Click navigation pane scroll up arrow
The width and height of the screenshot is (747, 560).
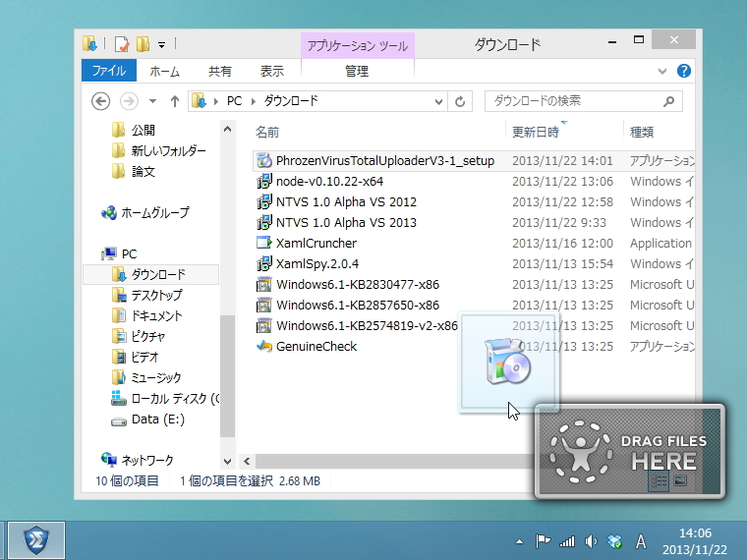(227, 129)
